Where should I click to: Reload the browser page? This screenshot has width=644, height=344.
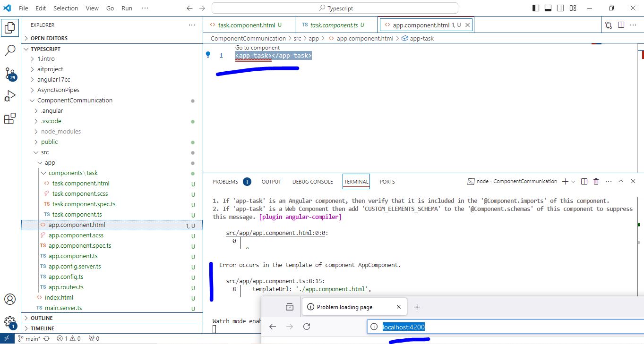click(307, 327)
